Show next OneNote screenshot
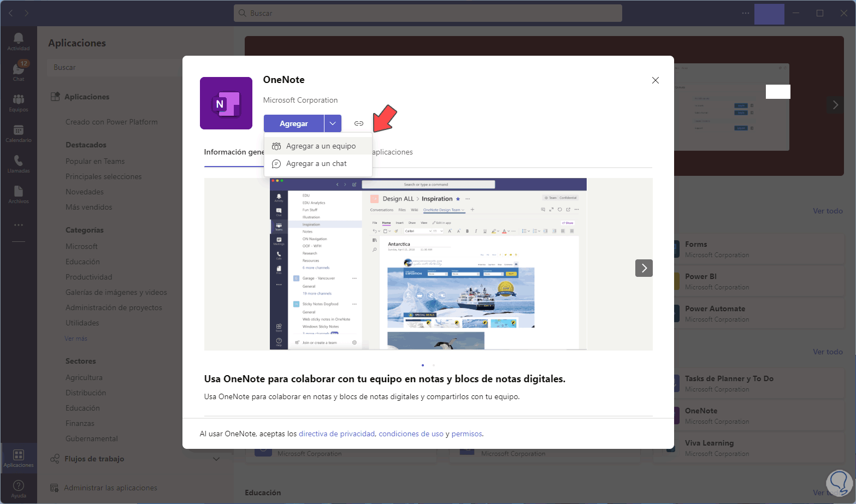The image size is (856, 504). [644, 268]
